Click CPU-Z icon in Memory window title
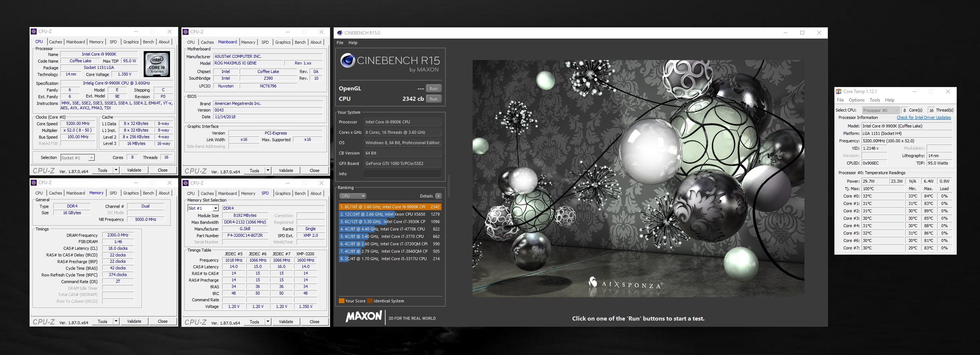980x355 pixels. 34,183
